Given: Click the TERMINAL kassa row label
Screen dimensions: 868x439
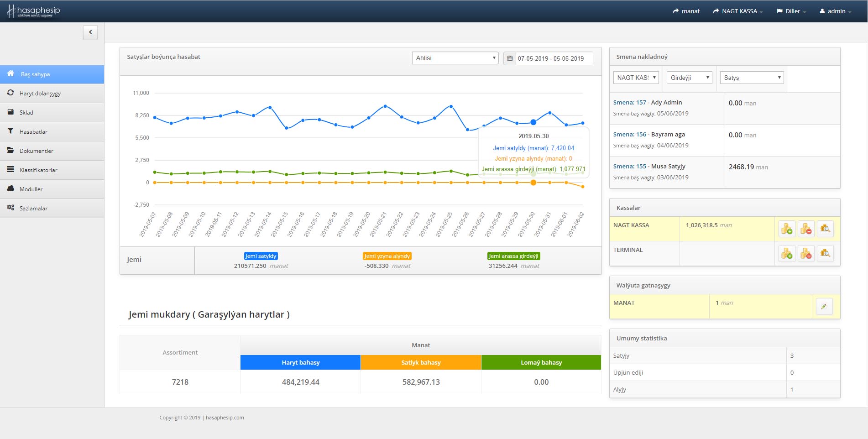Looking at the screenshot, I should [628, 250].
